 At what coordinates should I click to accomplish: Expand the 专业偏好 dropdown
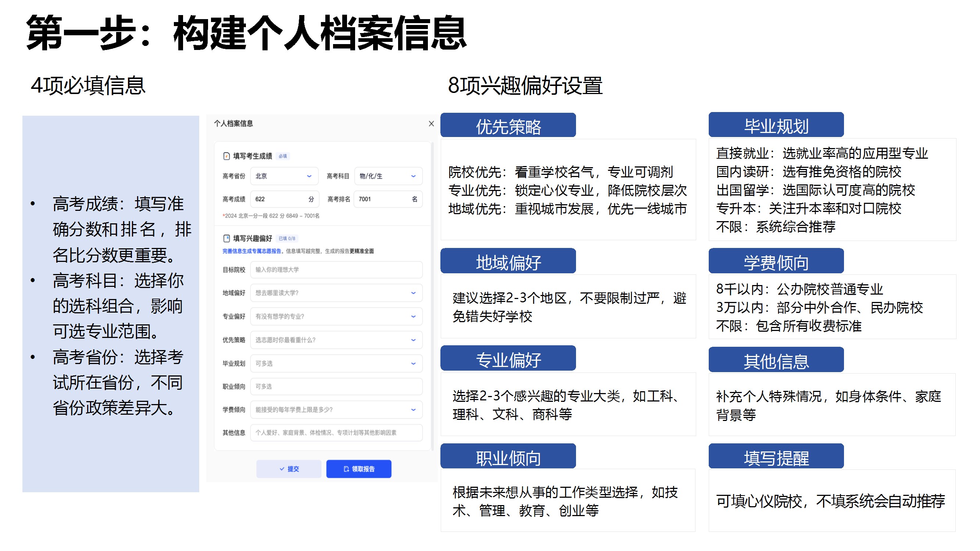coord(336,316)
